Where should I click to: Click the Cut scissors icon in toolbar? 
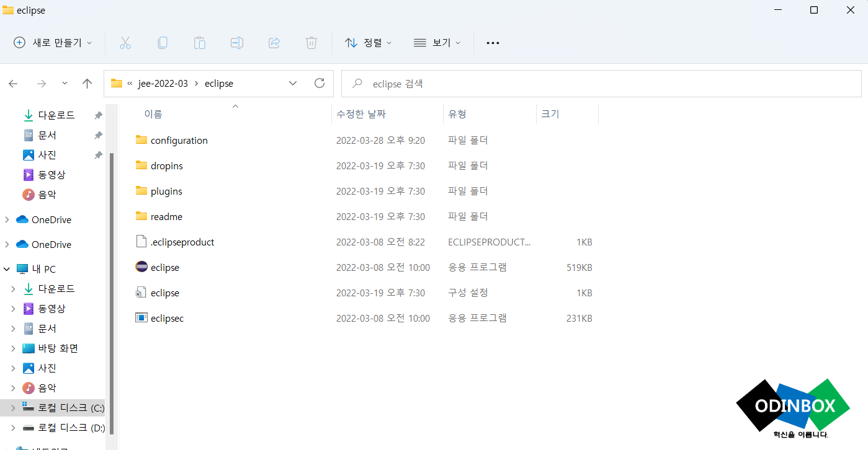coord(125,43)
